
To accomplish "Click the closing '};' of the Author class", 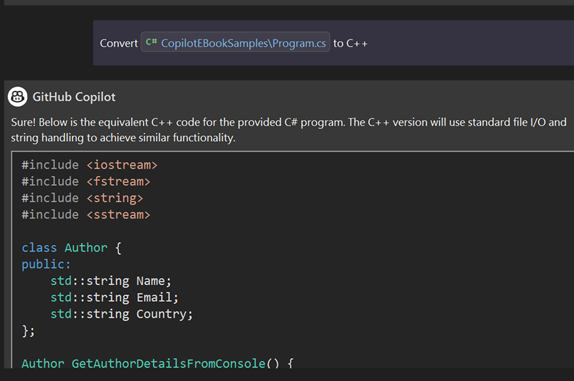I will coord(28,330).
